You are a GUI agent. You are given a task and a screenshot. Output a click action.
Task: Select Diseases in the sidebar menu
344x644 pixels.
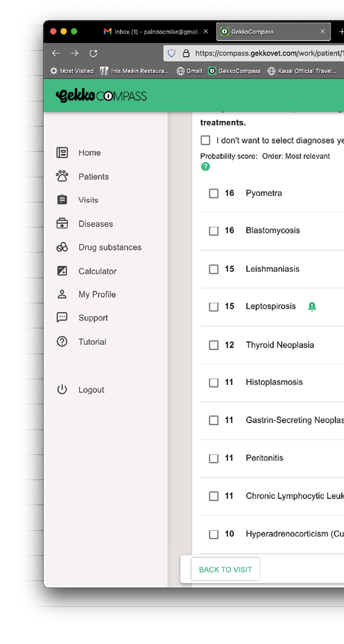96,224
